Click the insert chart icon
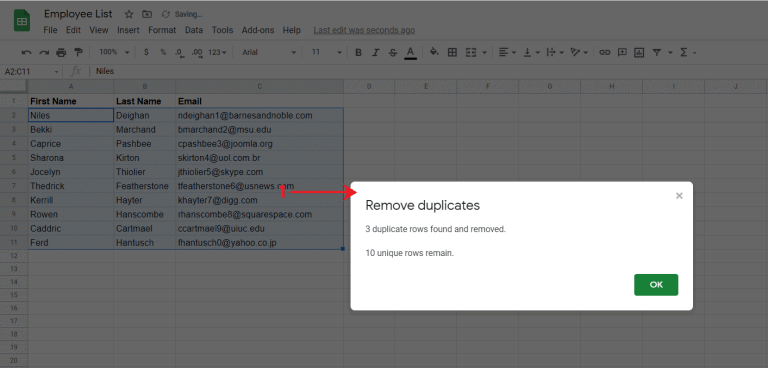Viewport: 768px width, 368px height. point(639,52)
